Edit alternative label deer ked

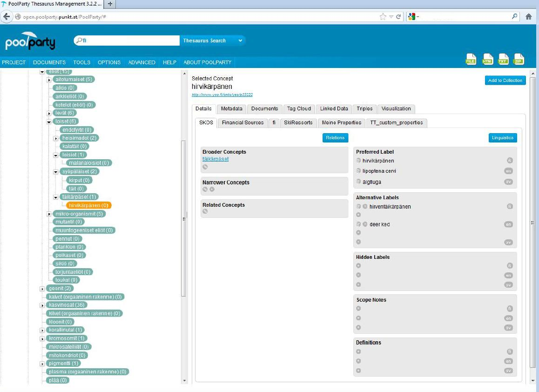coord(358,224)
